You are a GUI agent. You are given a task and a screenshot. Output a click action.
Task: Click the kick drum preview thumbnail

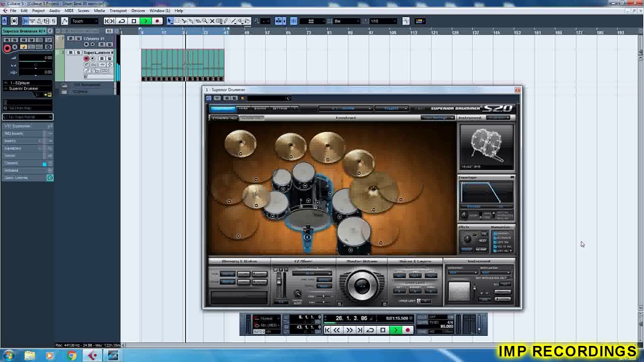(x=486, y=146)
